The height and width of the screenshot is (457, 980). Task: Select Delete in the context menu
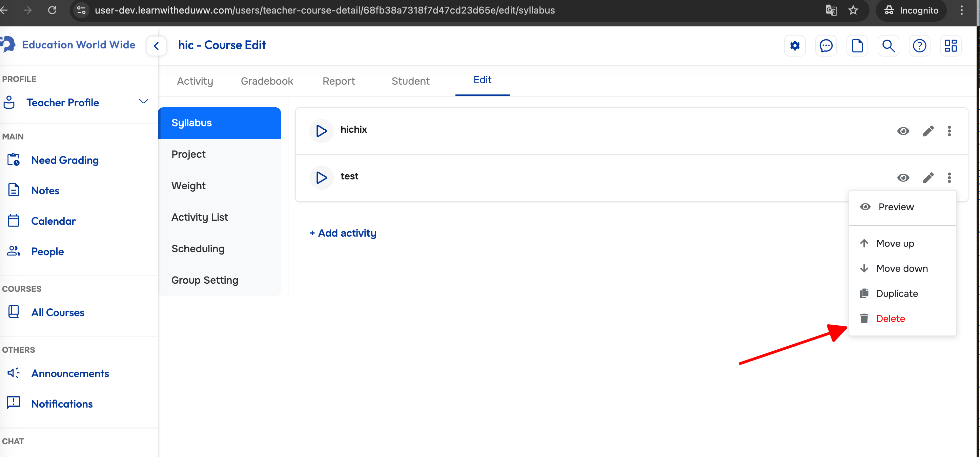pyautogui.click(x=890, y=319)
